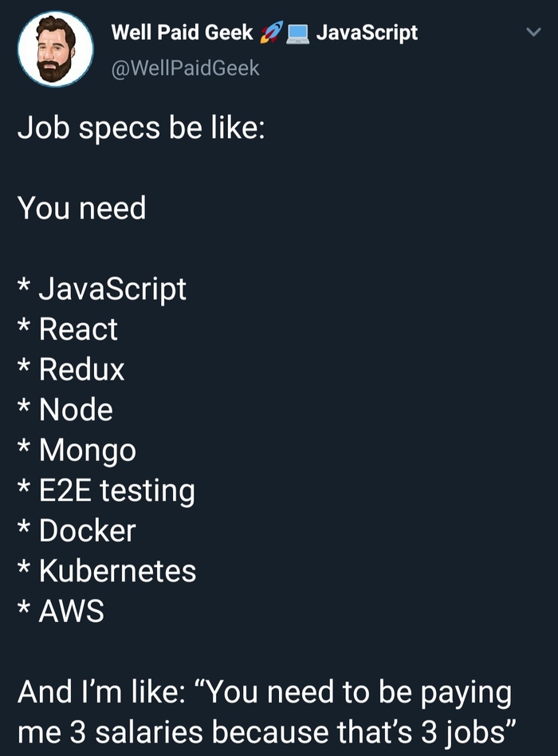The image size is (558, 756).
Task: Click the "You need" text line
Action: coord(82,209)
